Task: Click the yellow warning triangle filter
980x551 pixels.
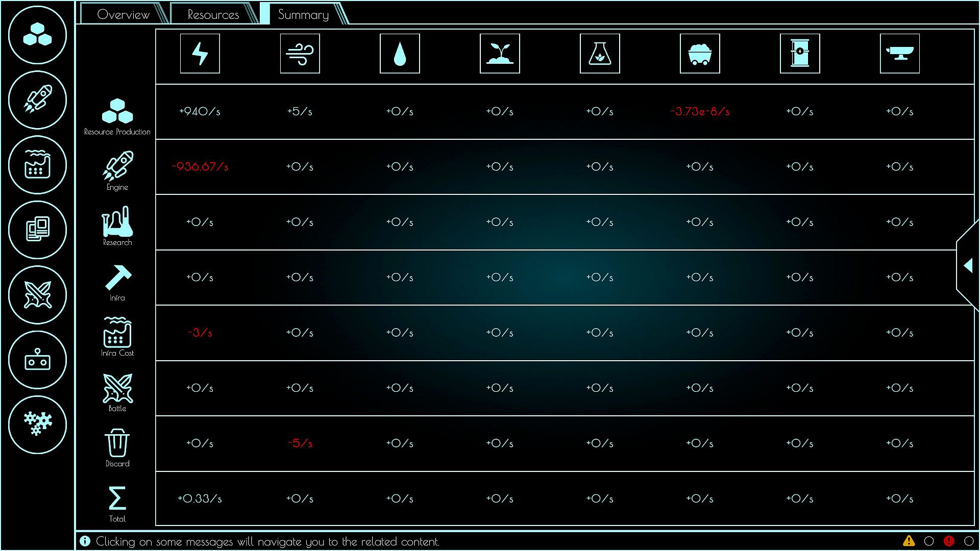Action: (909, 541)
